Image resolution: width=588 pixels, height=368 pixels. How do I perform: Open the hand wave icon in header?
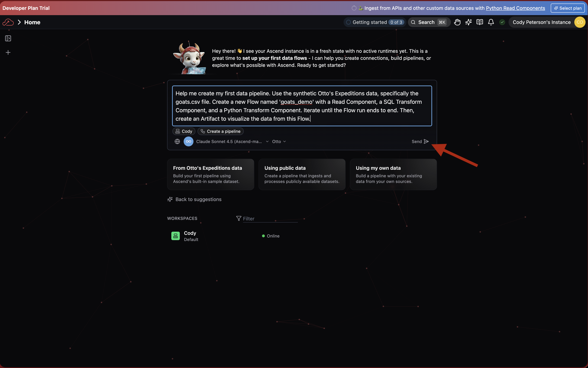tap(457, 22)
